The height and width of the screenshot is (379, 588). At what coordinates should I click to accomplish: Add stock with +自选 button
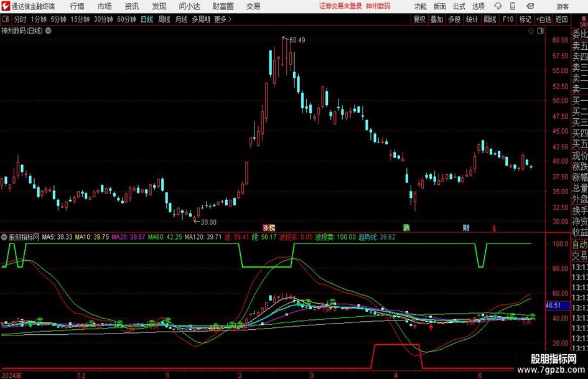click(543, 19)
